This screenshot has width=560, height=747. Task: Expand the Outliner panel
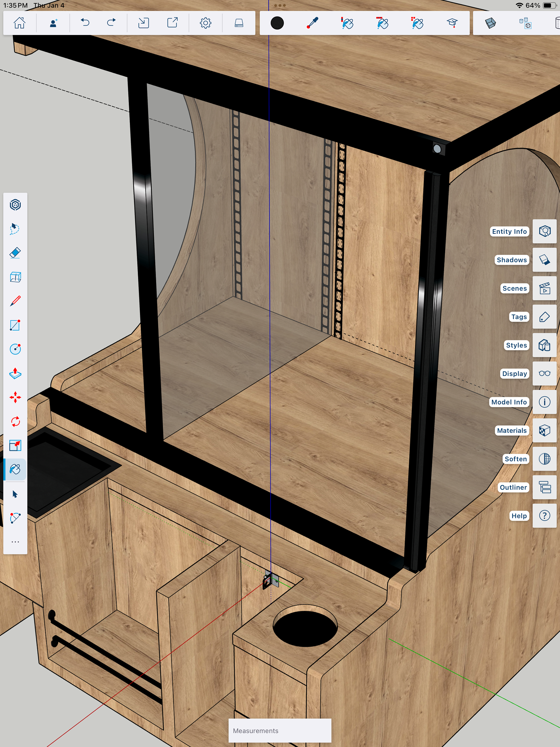point(544,487)
